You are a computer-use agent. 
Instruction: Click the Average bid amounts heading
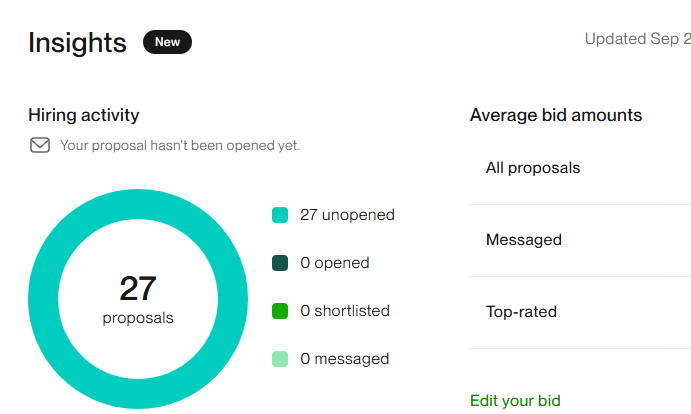tap(556, 115)
